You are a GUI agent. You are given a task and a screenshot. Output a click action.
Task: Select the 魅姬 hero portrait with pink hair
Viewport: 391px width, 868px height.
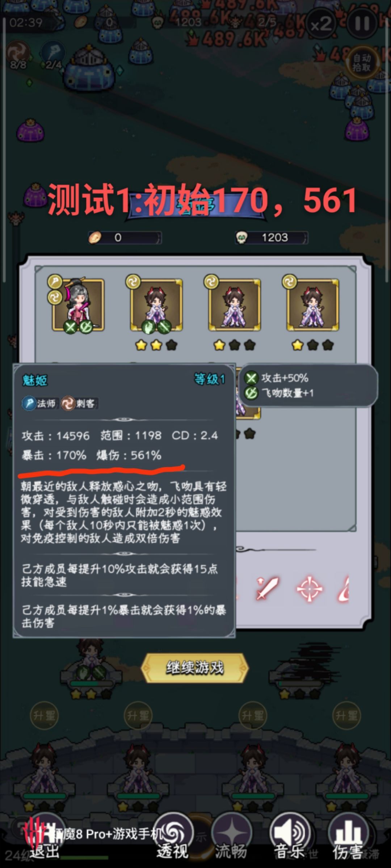[x=78, y=305]
